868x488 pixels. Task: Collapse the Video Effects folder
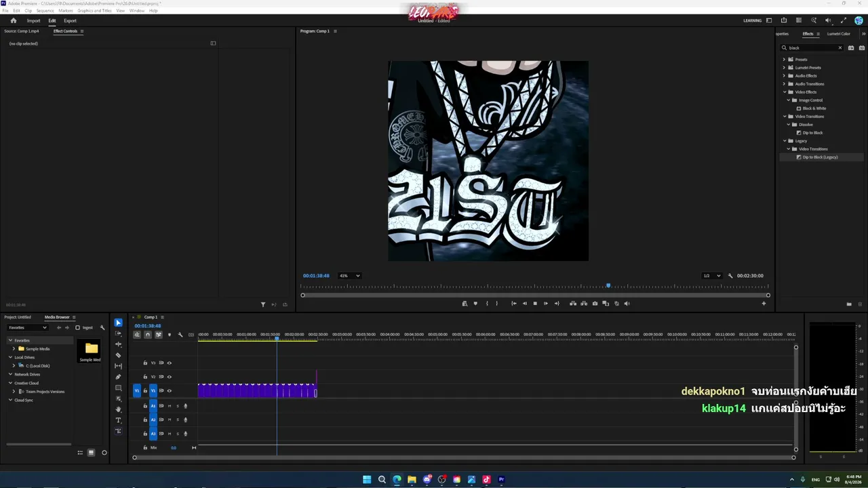tap(785, 92)
